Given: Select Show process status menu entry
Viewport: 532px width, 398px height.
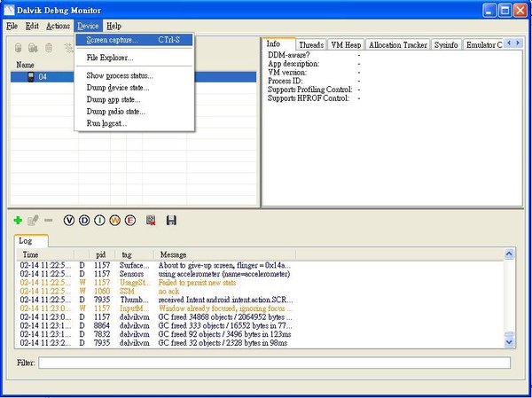Looking at the screenshot, I should 120,75.
